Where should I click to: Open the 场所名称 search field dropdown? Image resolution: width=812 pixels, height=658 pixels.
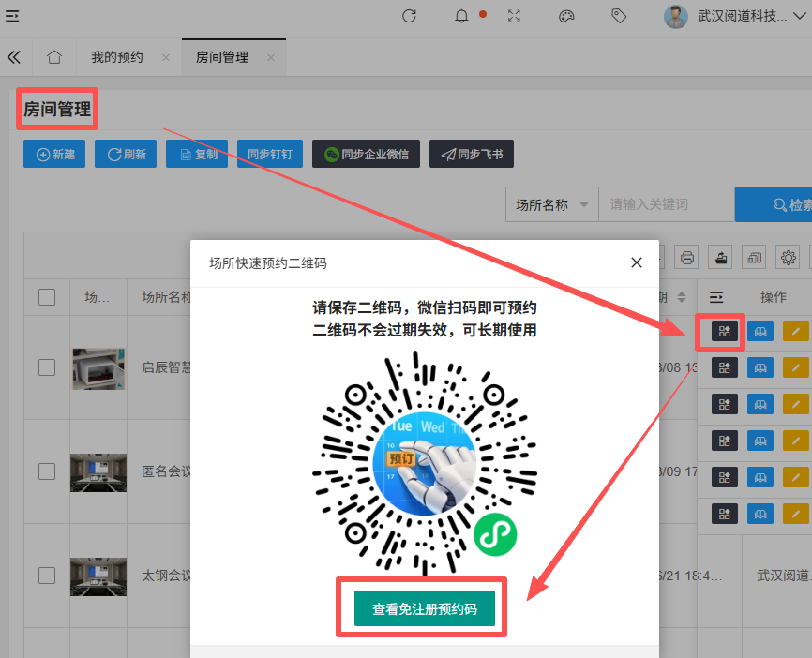click(552, 204)
